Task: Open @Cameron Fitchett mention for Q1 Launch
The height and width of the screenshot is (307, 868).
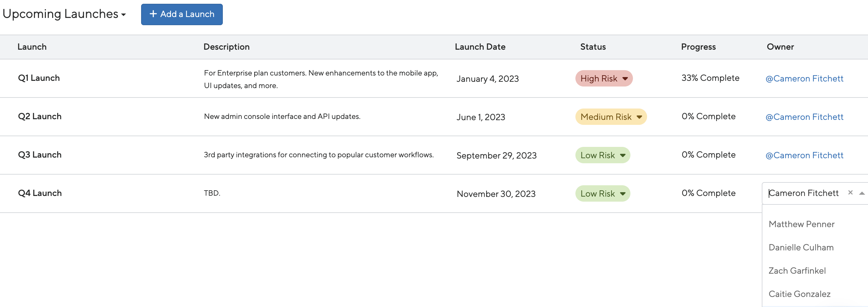Action: [x=804, y=78]
